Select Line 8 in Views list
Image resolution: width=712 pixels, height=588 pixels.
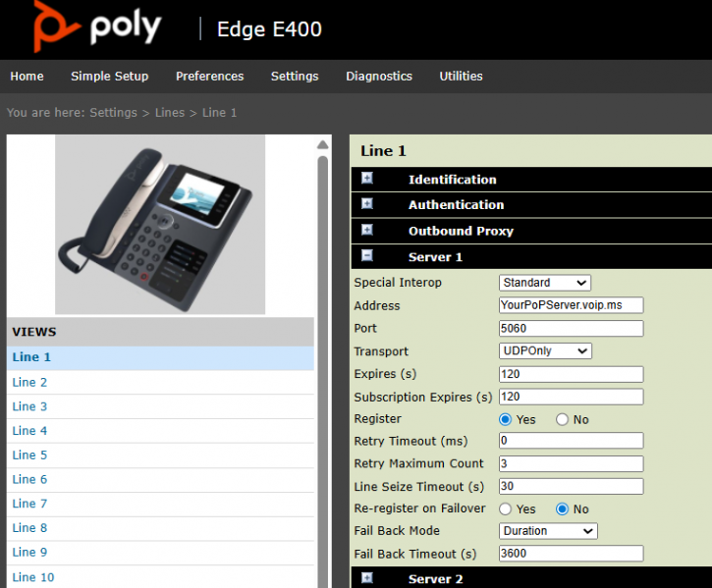(x=160, y=528)
